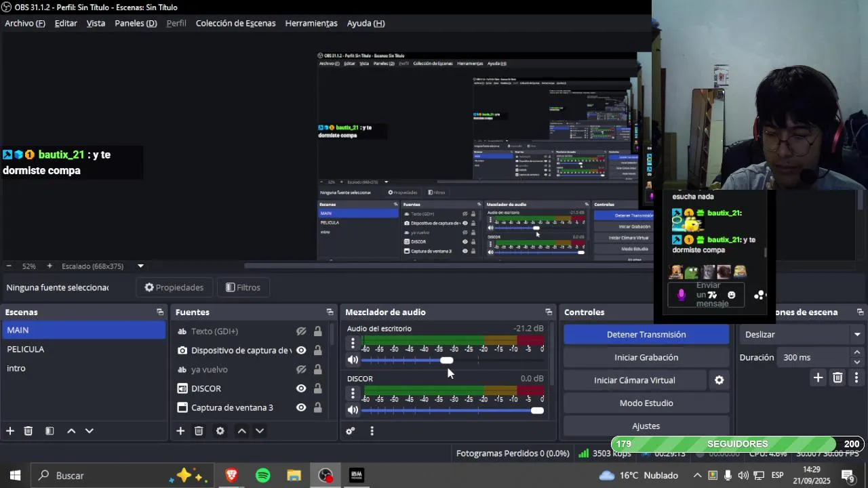This screenshot has height=488, width=868.
Task: Pop out the Mezclador de audio dock
Action: (549, 312)
